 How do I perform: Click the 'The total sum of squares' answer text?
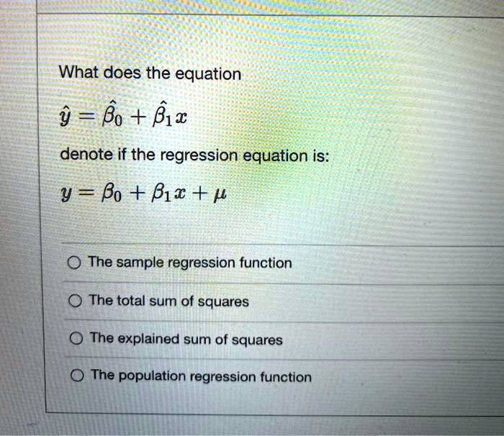point(168,301)
